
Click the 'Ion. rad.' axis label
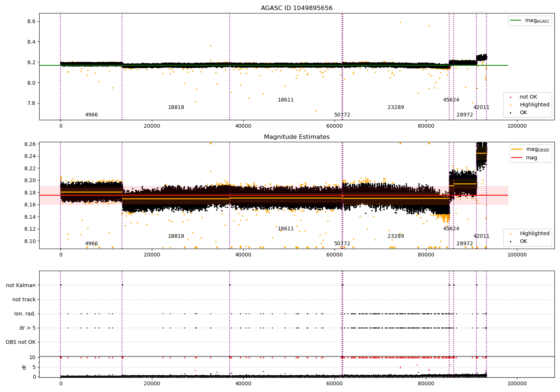(25, 314)
